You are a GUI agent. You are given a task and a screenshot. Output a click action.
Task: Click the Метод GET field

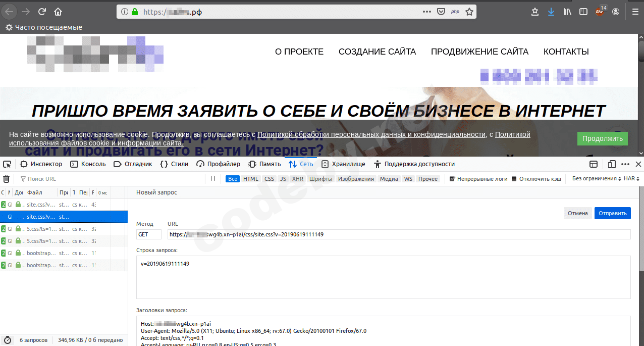point(149,234)
